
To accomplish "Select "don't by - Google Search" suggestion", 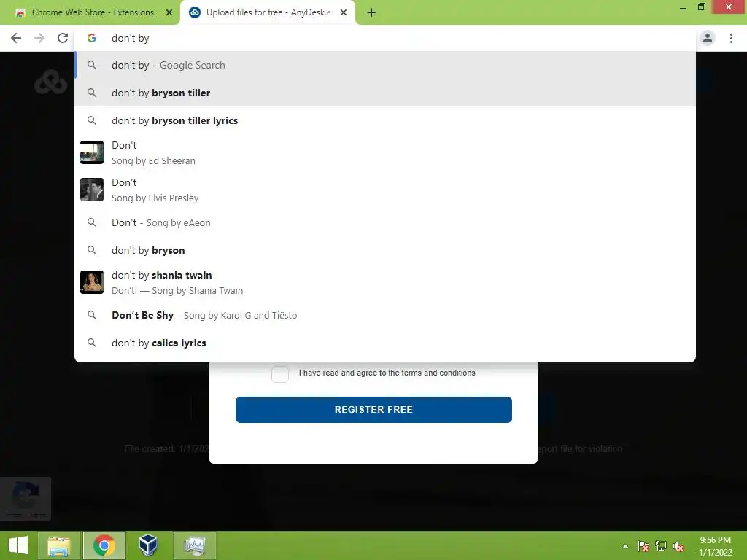I will point(385,65).
